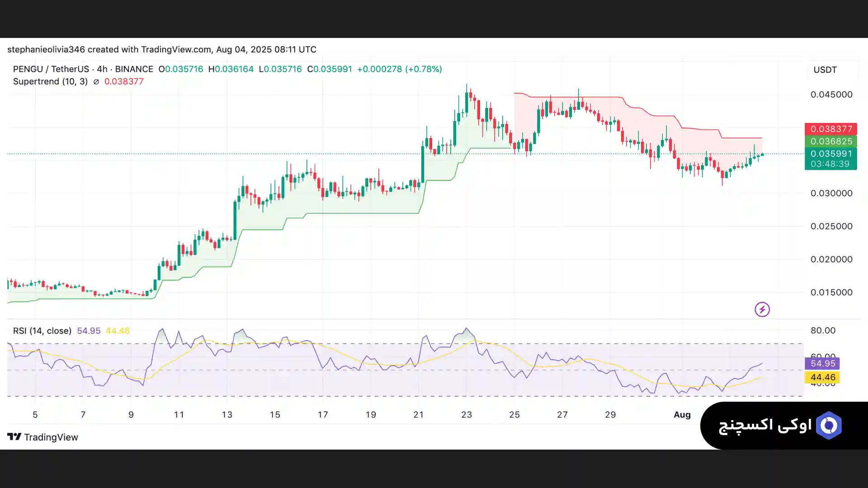Screen dimensions: 868x488
Task: Click the green 0.036825 price label
Action: 830,141
